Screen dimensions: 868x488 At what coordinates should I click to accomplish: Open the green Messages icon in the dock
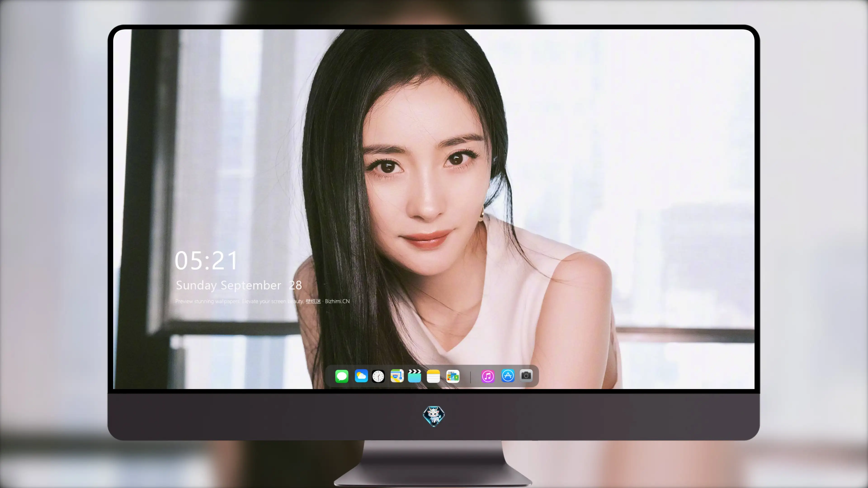342,376
